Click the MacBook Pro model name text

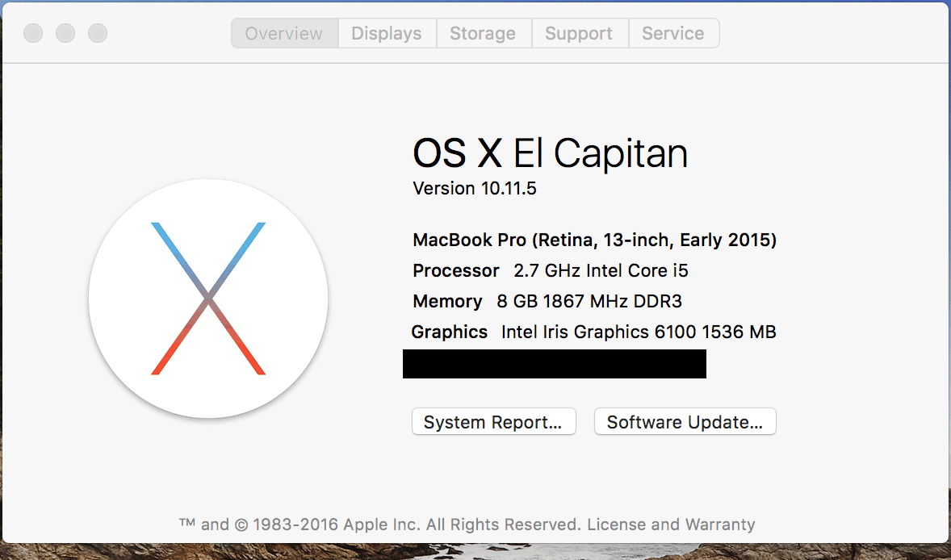click(x=594, y=240)
